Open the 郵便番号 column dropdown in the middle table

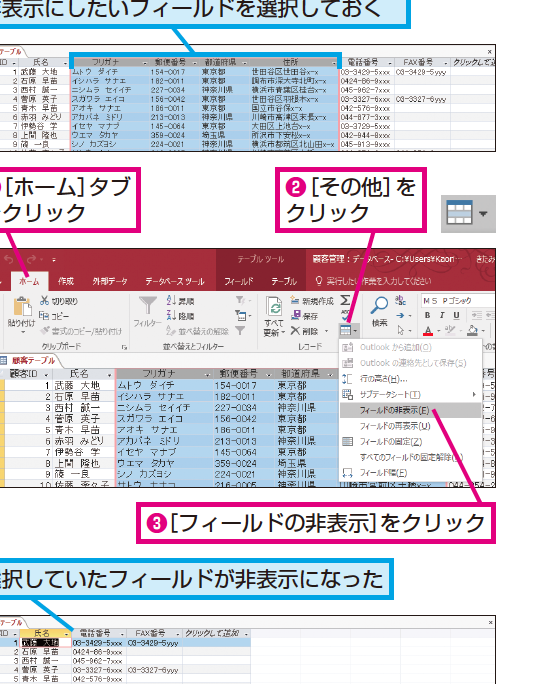269,375
